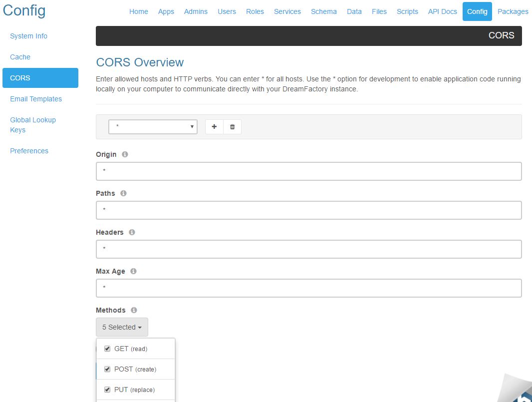
Task: Click the trash icon to delete CORS entry
Action: [x=232, y=127]
